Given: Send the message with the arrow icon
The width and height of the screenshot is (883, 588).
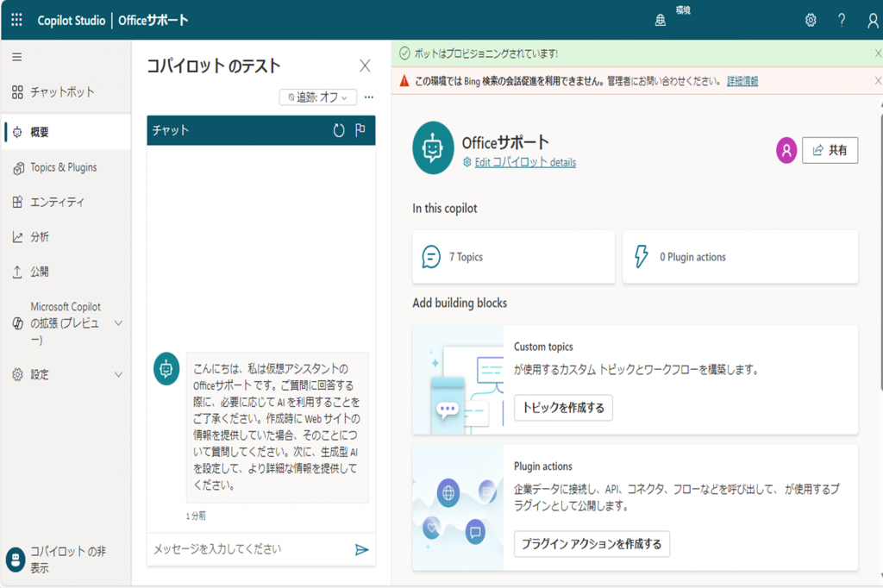Looking at the screenshot, I should pos(361,550).
